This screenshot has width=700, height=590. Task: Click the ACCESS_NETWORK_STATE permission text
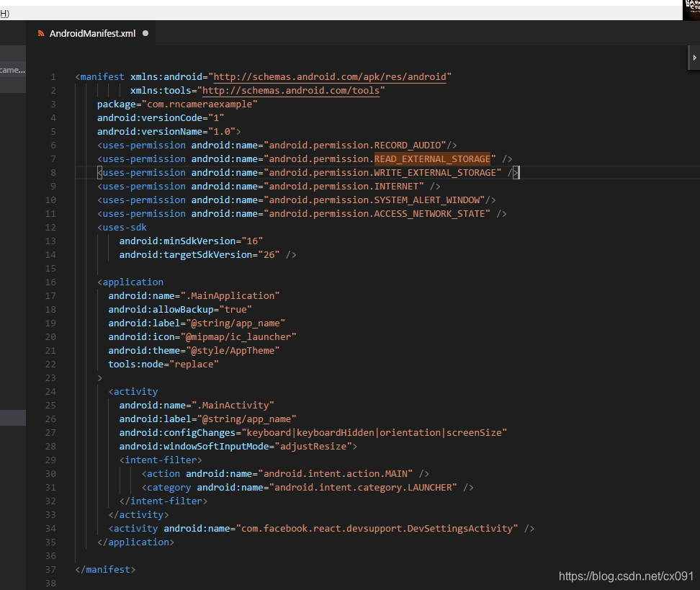429,214
